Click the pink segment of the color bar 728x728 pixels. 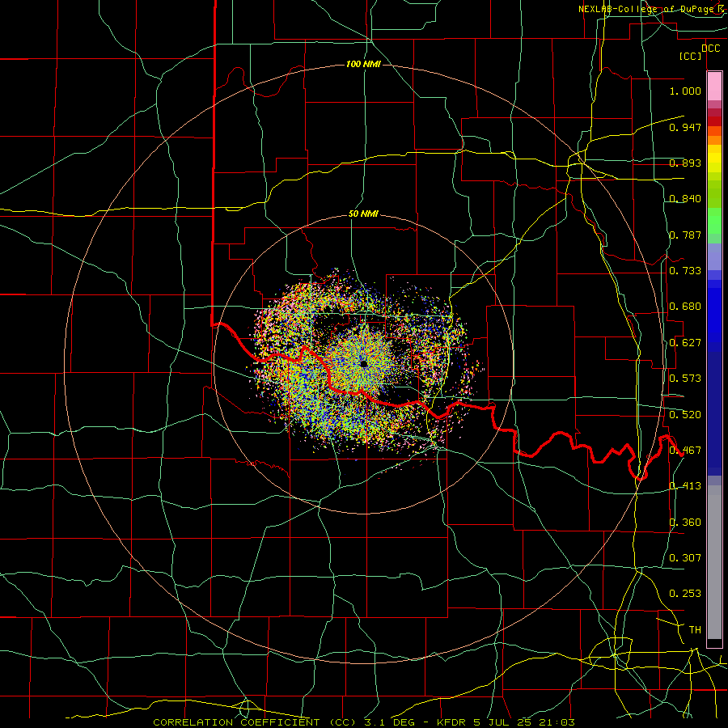[714, 87]
